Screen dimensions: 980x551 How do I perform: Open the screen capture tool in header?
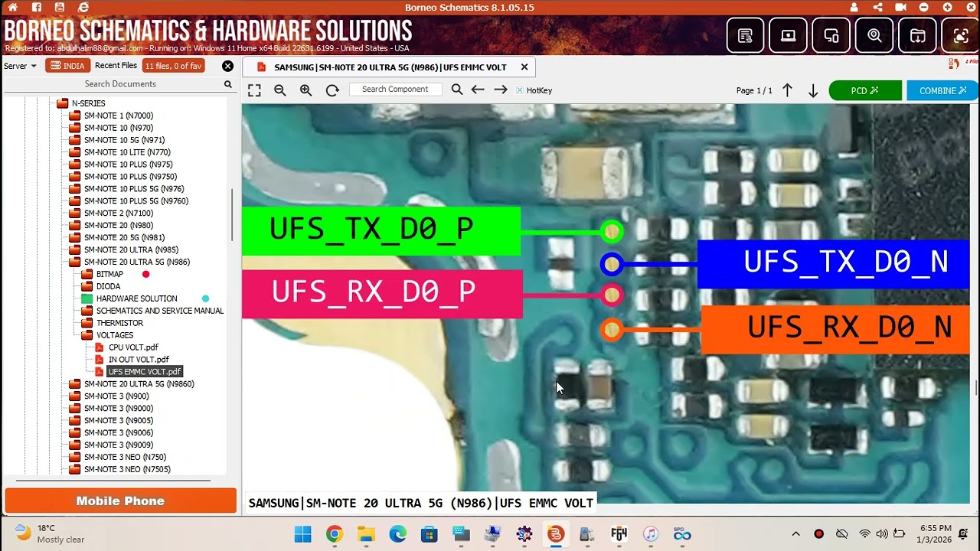(960, 35)
